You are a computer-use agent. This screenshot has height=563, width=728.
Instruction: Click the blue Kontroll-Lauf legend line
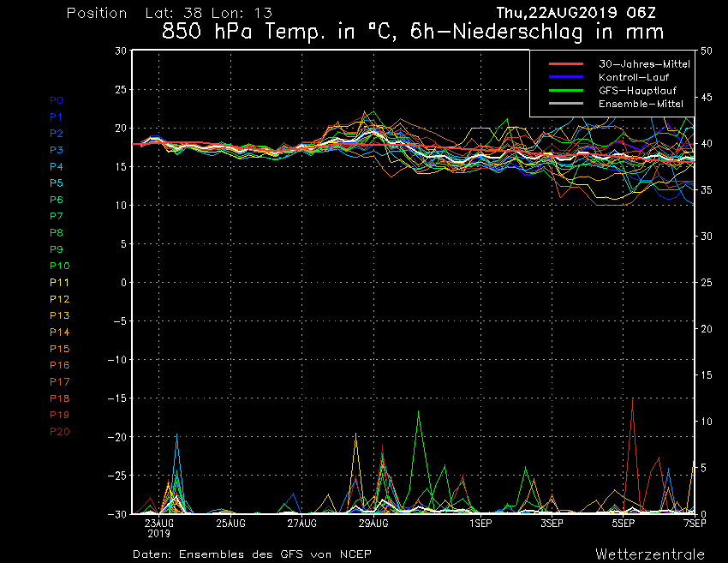coord(566,77)
